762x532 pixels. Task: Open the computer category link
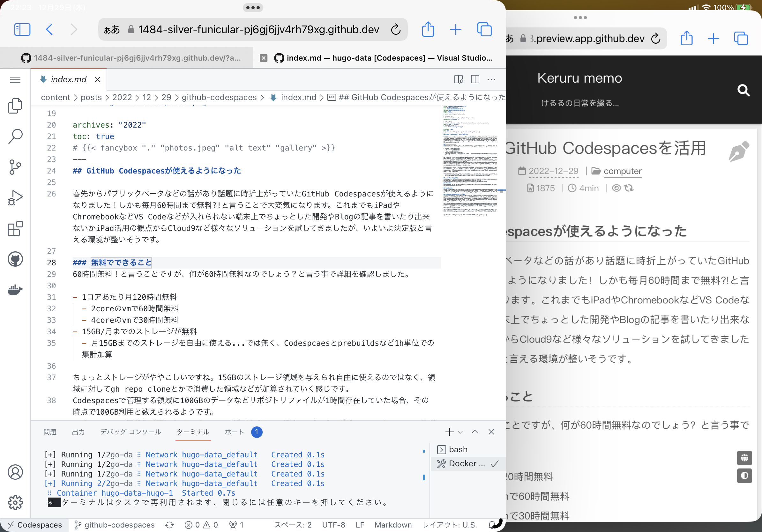click(622, 171)
